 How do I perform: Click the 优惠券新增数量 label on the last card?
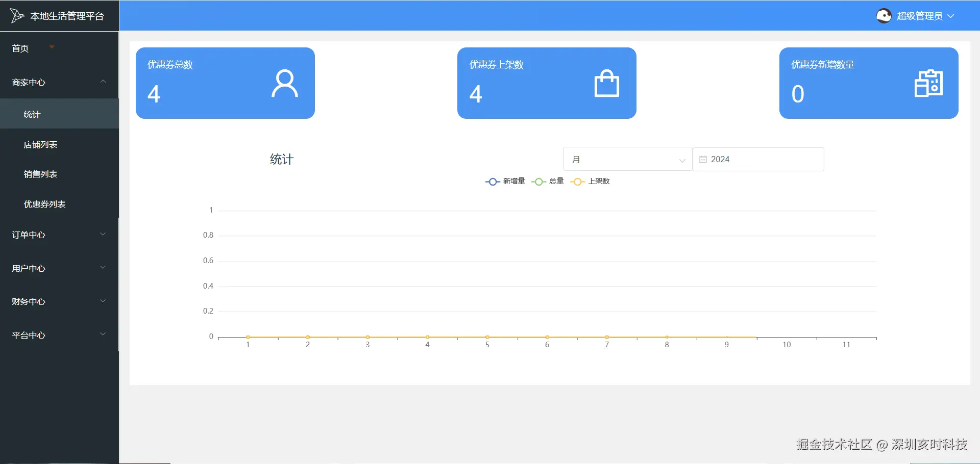coord(823,65)
